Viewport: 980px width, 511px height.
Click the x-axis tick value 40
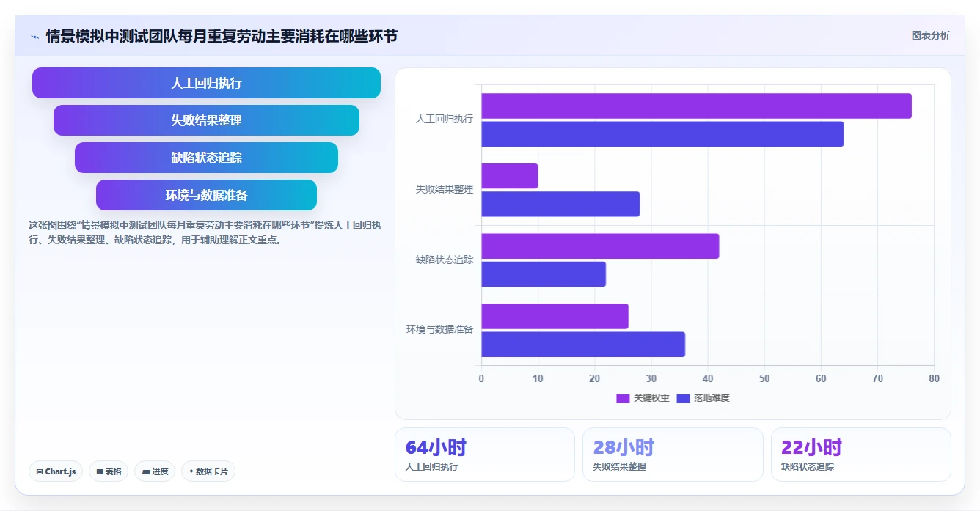(x=707, y=378)
